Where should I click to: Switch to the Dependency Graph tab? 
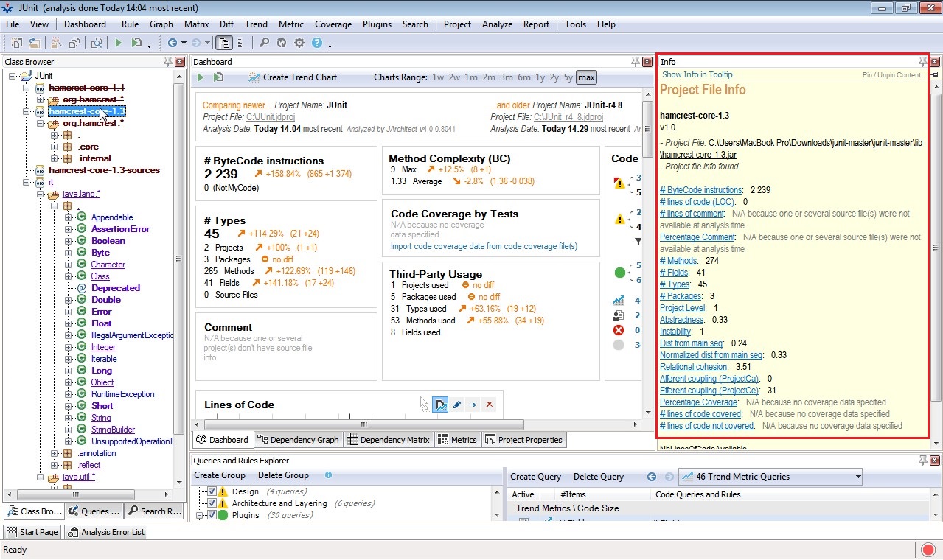(297, 440)
